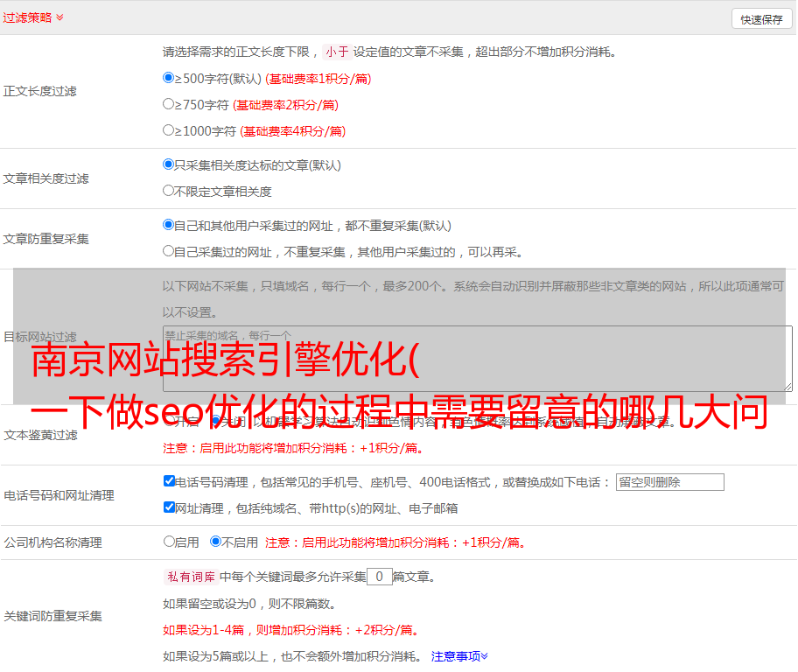
Task: Click the 小于 highlighted tag
Action: (338, 52)
